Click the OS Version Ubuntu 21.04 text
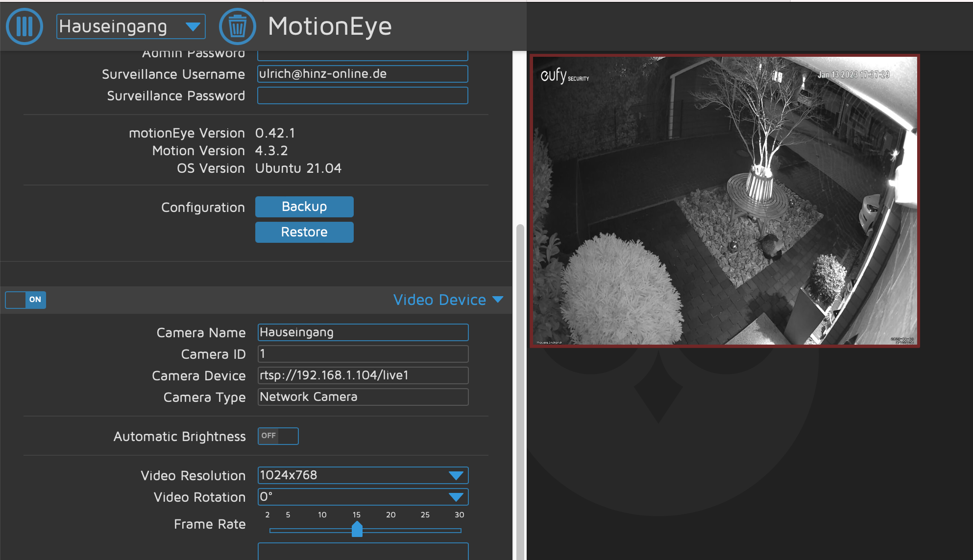The width and height of the screenshot is (973, 560). pyautogui.click(x=298, y=168)
